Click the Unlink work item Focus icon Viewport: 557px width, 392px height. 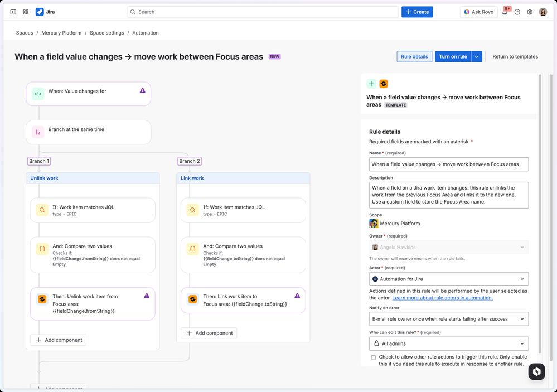[42, 299]
